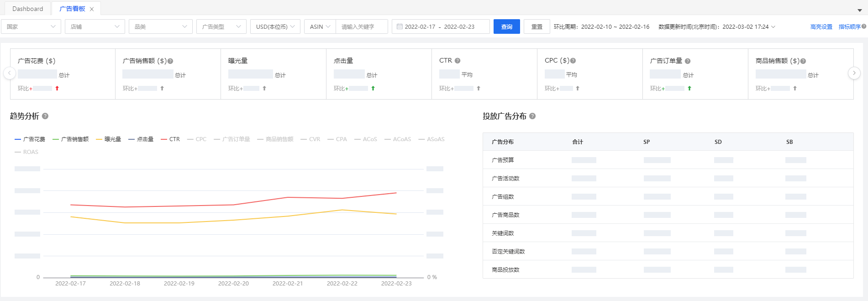Toggle 曝光量 series in chart legend

[x=109, y=139]
